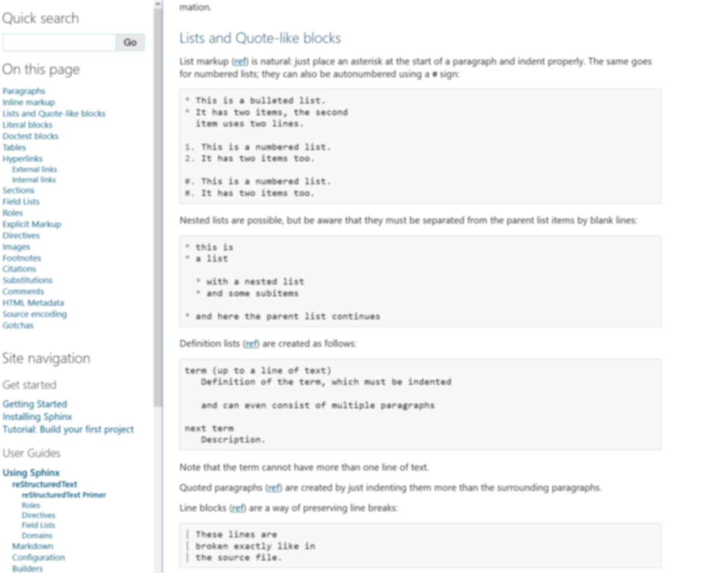Click the sidebar vertical scrollbar

(x=158, y=226)
